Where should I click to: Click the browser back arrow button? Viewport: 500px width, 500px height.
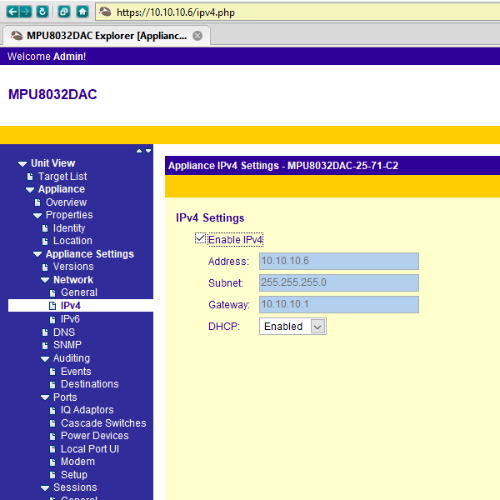click(13, 12)
